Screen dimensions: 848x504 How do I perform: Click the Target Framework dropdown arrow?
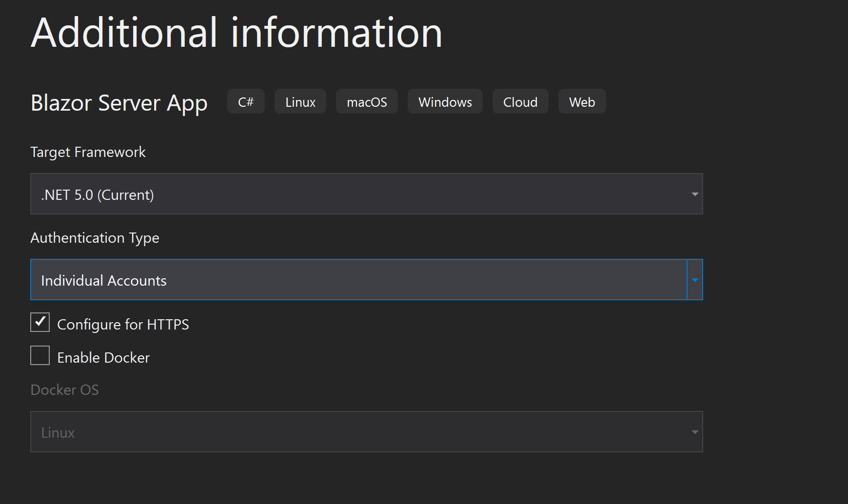click(695, 194)
